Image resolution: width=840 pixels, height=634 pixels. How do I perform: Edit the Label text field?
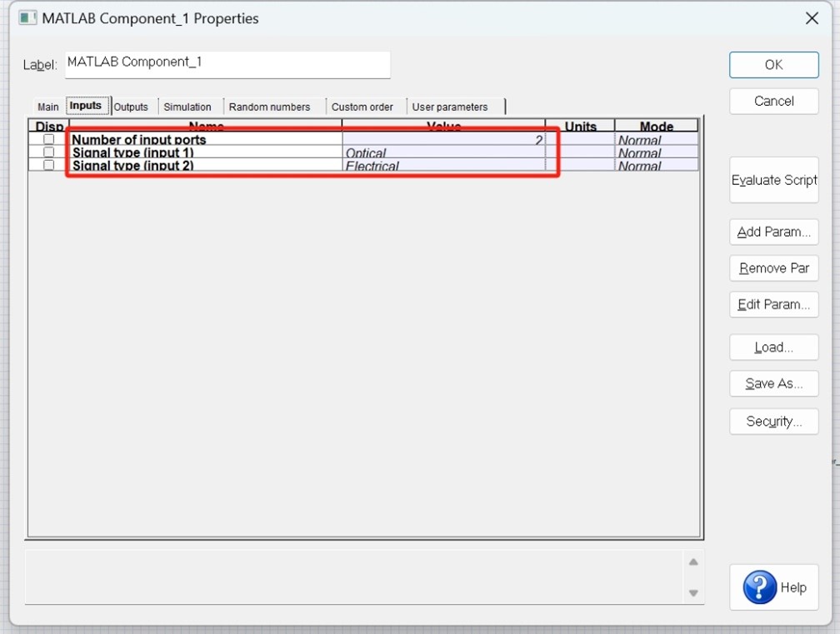[x=227, y=64]
